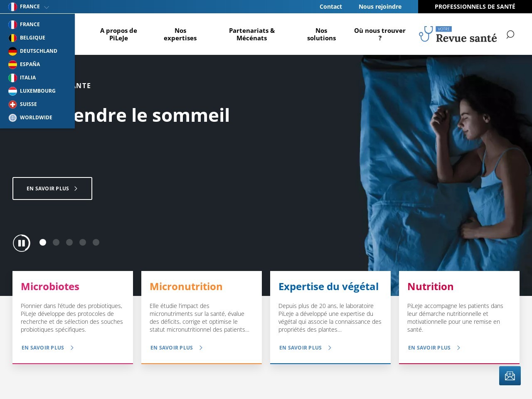This screenshot has height=399, width=532.
Task: Select the third carousel slide dot
Action: [x=69, y=242]
